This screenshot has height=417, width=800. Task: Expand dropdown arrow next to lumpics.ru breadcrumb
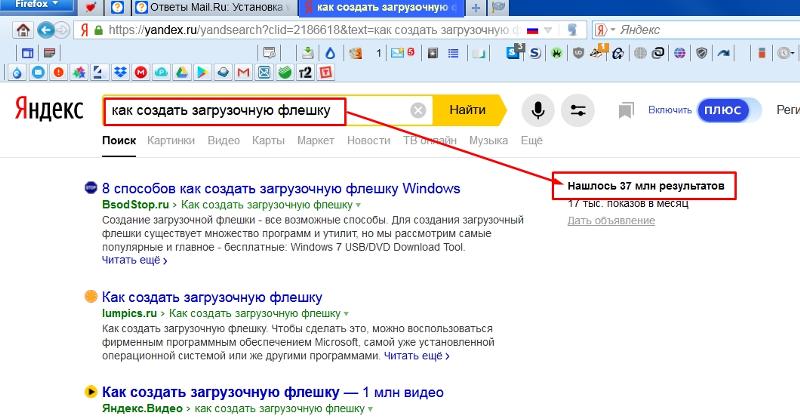[346, 314]
